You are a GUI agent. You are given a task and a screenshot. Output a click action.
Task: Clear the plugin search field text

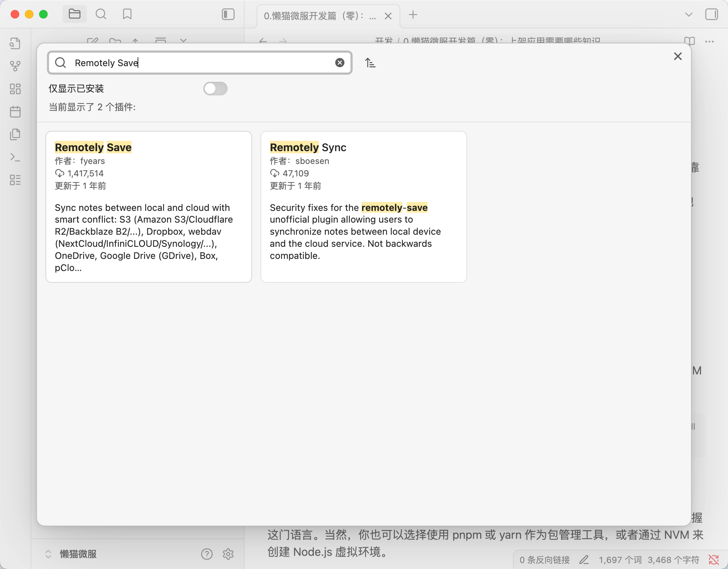[340, 63]
